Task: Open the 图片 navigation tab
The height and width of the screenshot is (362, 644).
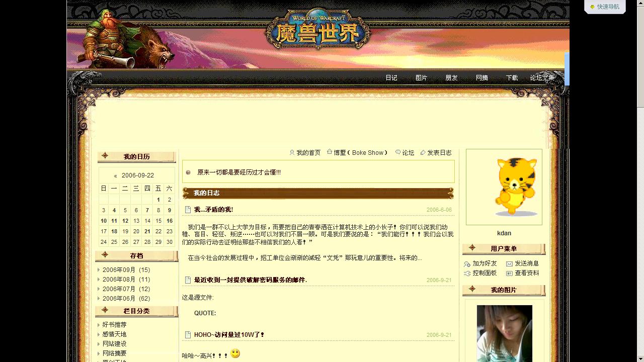Action: [x=422, y=78]
